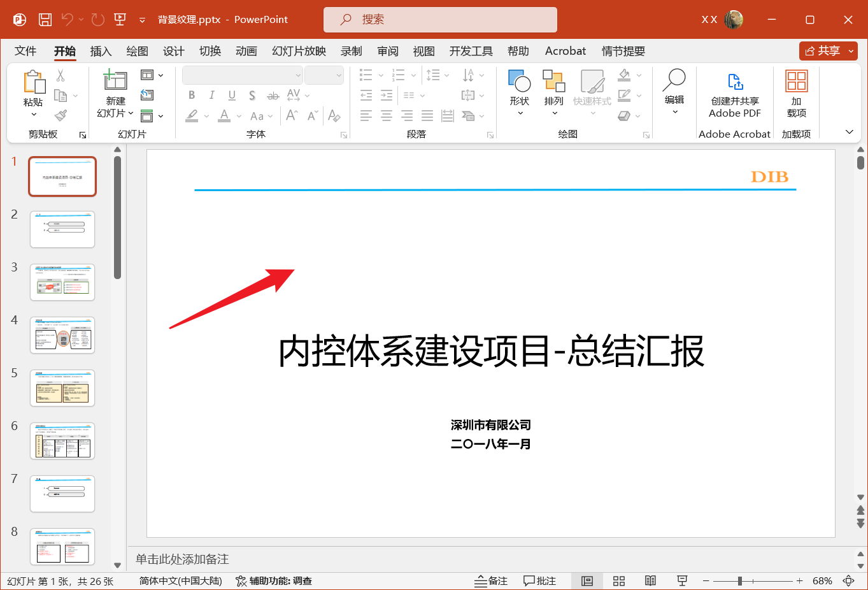The image size is (868, 590).
Task: Open the Shapes gallery icon
Action: [520, 82]
